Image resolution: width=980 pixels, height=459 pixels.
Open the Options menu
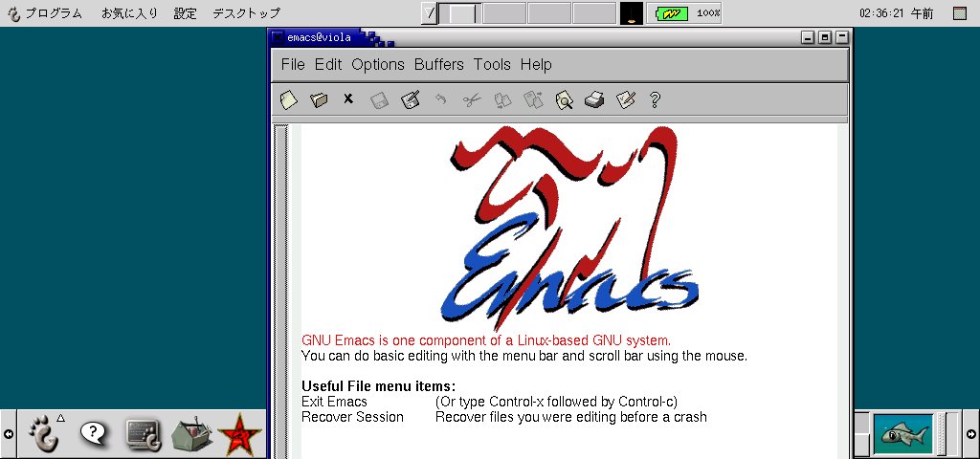click(x=378, y=64)
